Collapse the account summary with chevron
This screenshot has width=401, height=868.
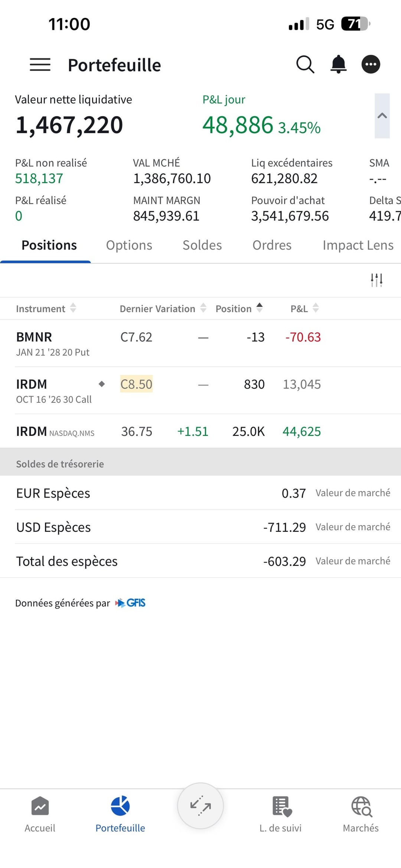(x=382, y=116)
